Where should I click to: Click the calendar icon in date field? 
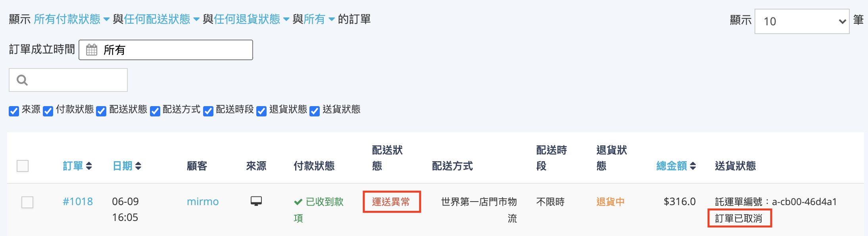pos(92,50)
